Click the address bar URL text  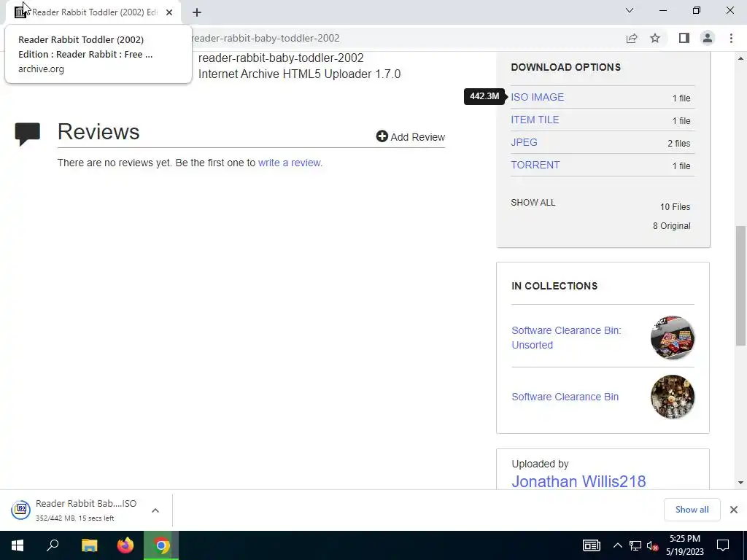coord(266,38)
